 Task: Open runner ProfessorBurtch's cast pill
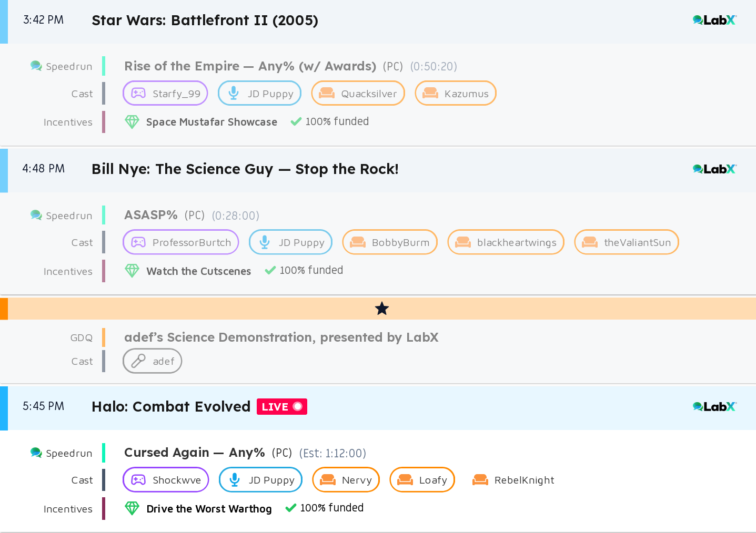coord(181,242)
